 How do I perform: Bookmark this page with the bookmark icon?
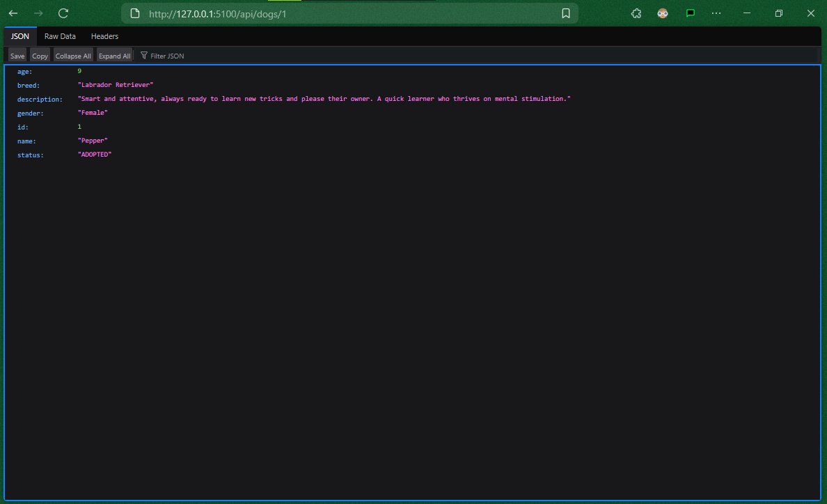tap(566, 13)
